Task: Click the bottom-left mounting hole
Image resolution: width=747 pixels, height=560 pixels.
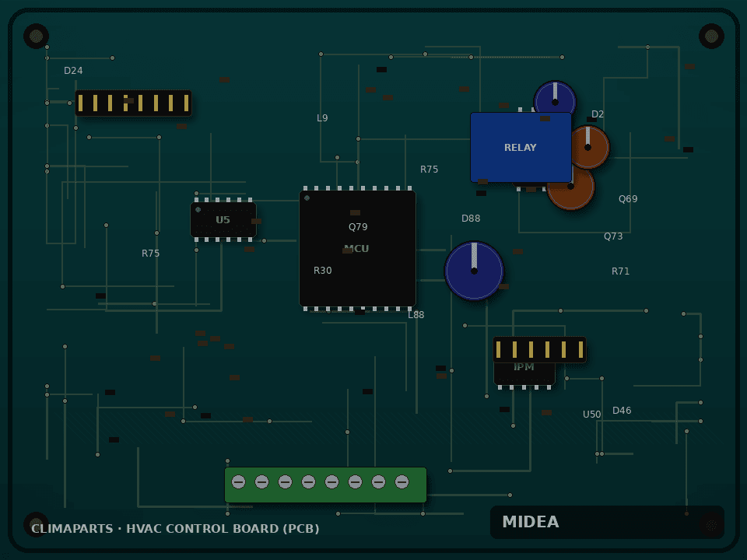Action: click(x=37, y=523)
